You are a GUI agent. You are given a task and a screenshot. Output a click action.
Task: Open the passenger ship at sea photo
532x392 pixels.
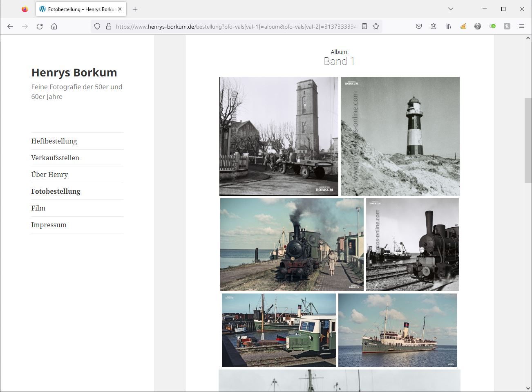click(398, 330)
